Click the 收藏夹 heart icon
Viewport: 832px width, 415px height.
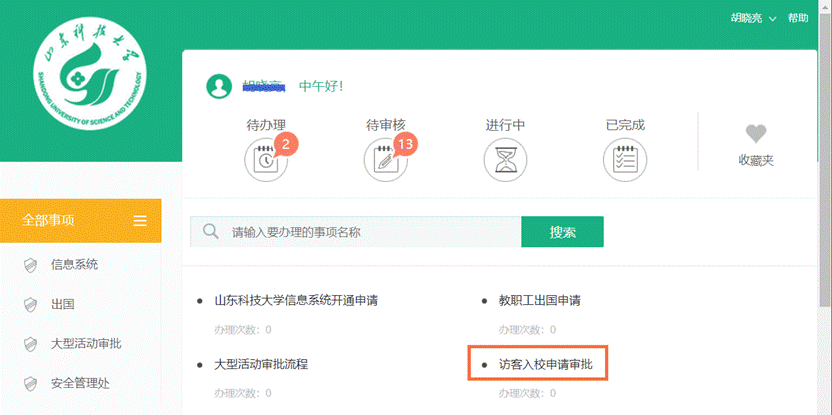point(756,134)
